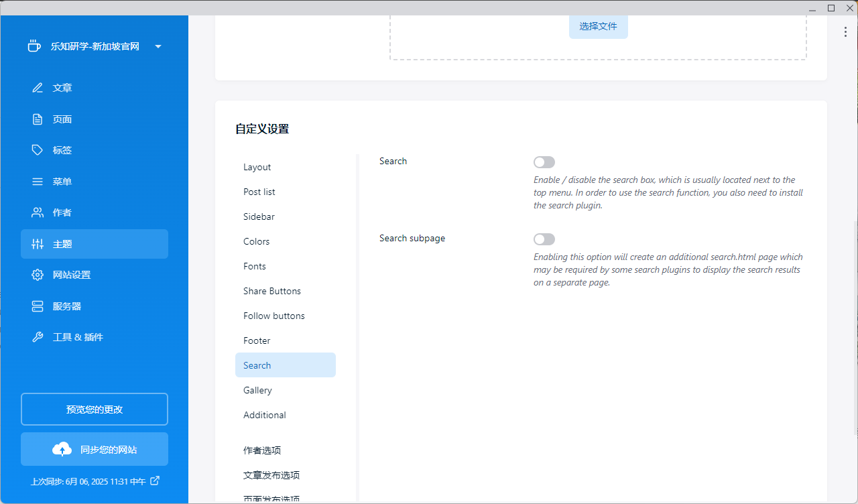Image resolution: width=858 pixels, height=504 pixels.
Task: Click the server icon for 服务器
Action: [x=38, y=306]
